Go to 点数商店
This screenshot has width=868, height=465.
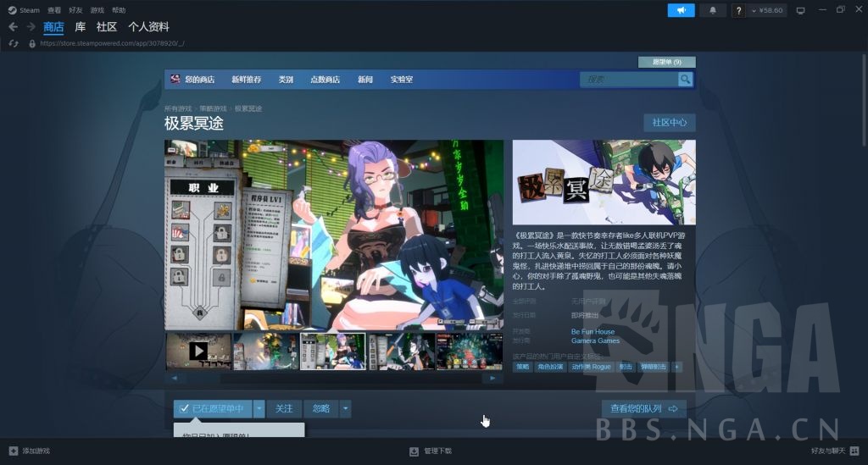[x=325, y=80]
